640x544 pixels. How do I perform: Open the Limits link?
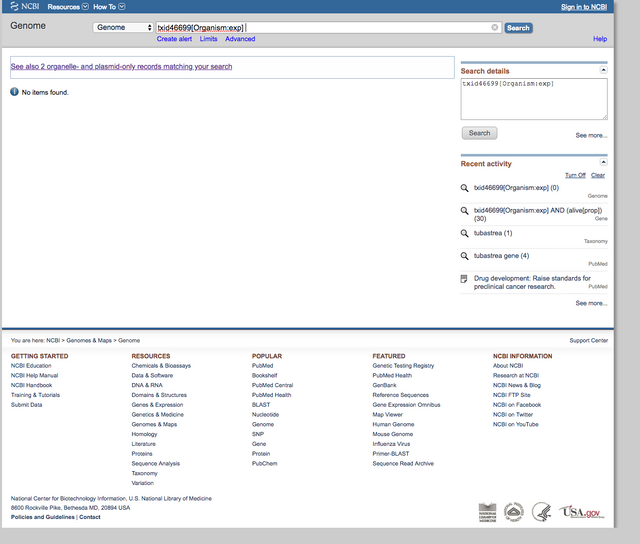[x=208, y=39]
